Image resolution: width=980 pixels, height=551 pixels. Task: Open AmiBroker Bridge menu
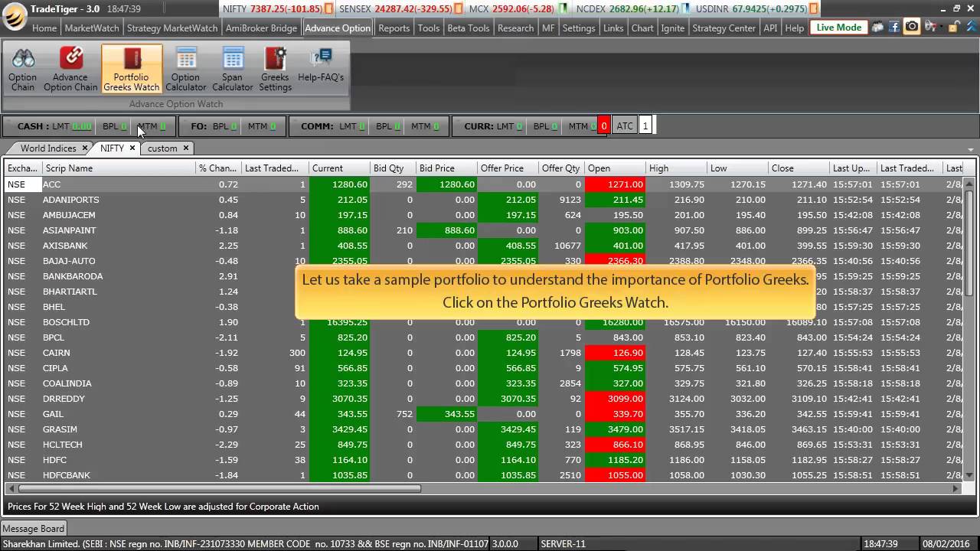click(261, 28)
